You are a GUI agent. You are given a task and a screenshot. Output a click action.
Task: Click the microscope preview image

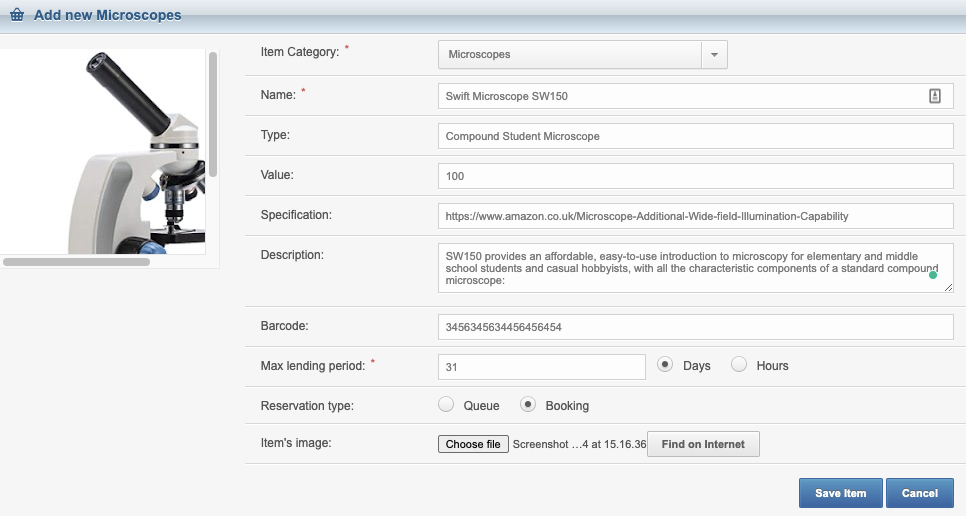pyautogui.click(x=103, y=151)
